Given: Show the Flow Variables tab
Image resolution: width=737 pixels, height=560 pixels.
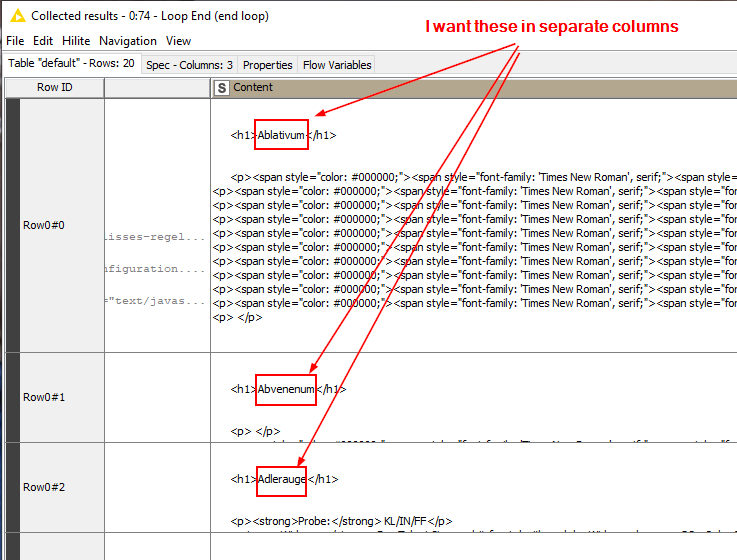Looking at the screenshot, I should (x=337, y=65).
